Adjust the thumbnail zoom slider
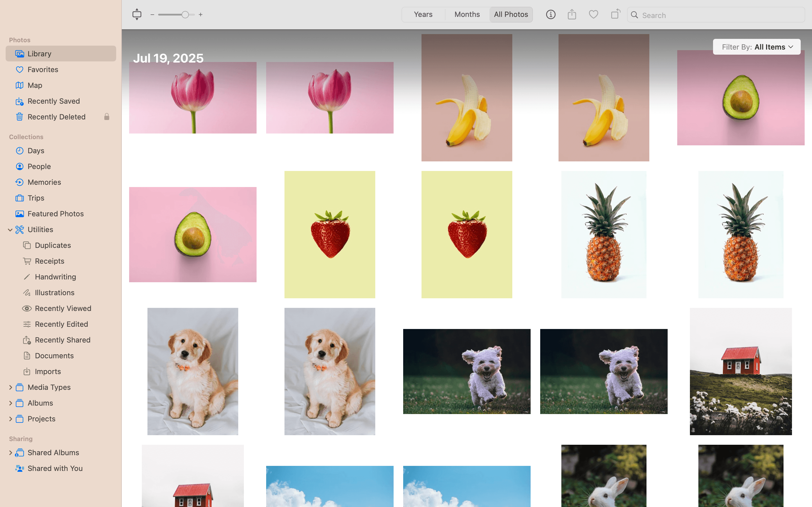 185,15
